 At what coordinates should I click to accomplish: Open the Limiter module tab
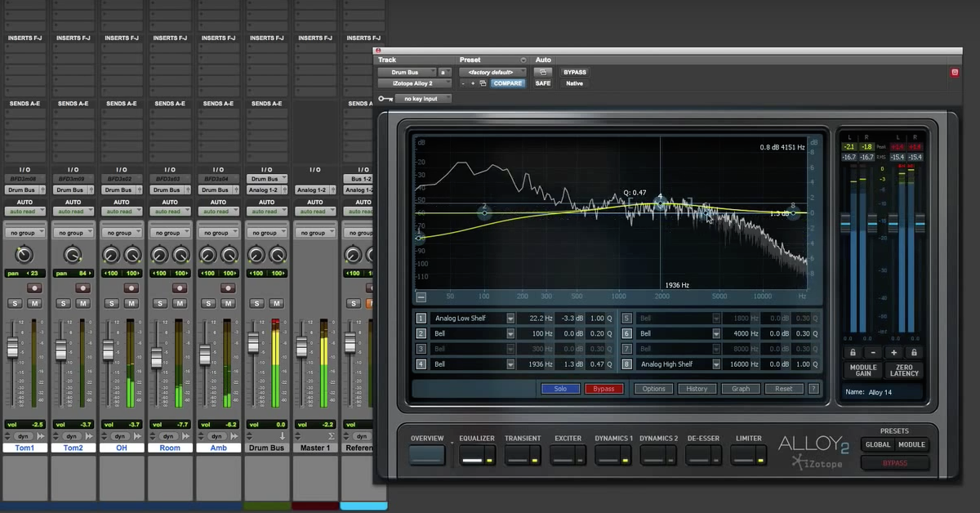749,451
